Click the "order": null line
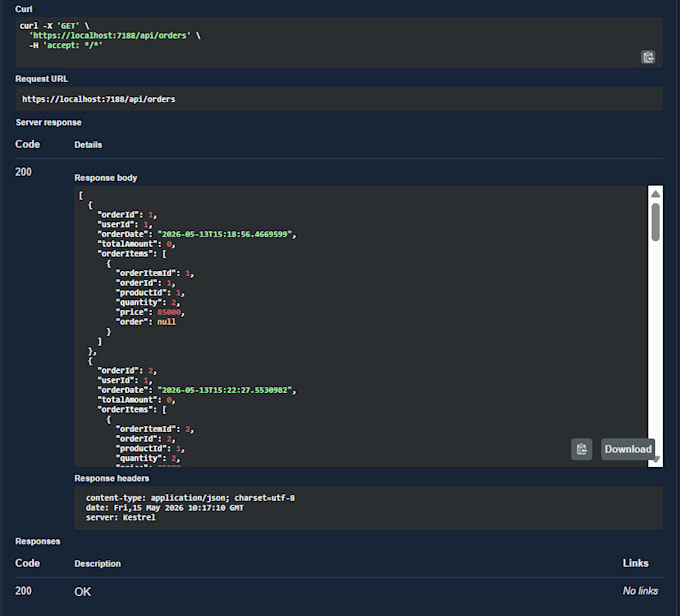Screen dimensions: 680x616 [146, 322]
